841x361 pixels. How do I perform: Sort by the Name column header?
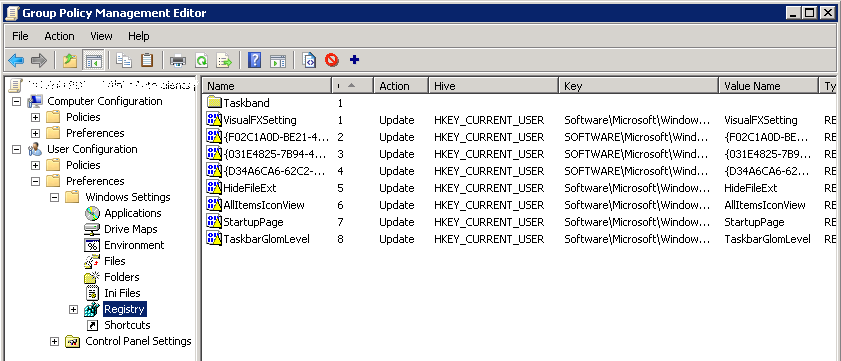tap(267, 86)
